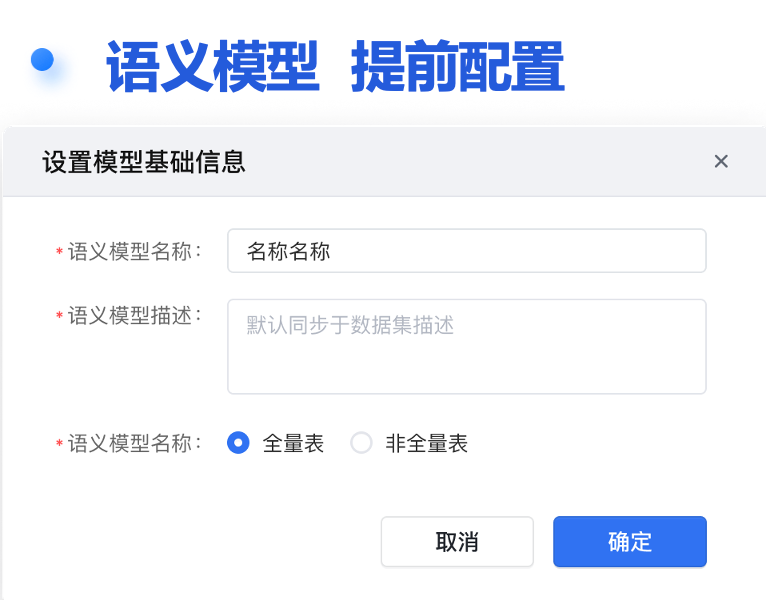Click the 语义模型 提前配置 page heading

click(335, 67)
